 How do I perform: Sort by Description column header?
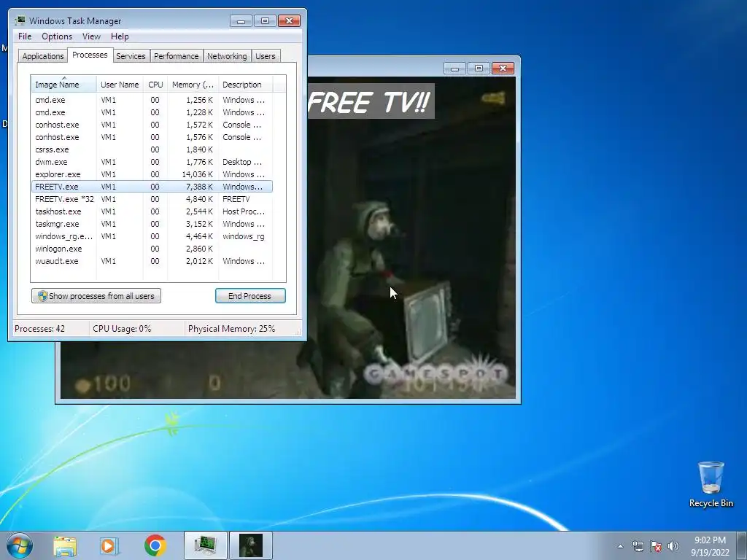tap(245, 85)
